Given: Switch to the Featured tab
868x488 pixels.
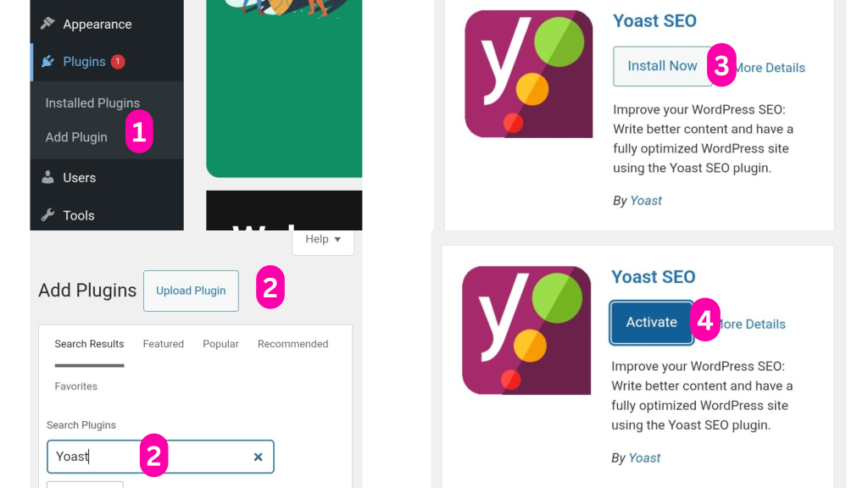Looking at the screenshot, I should 164,344.
